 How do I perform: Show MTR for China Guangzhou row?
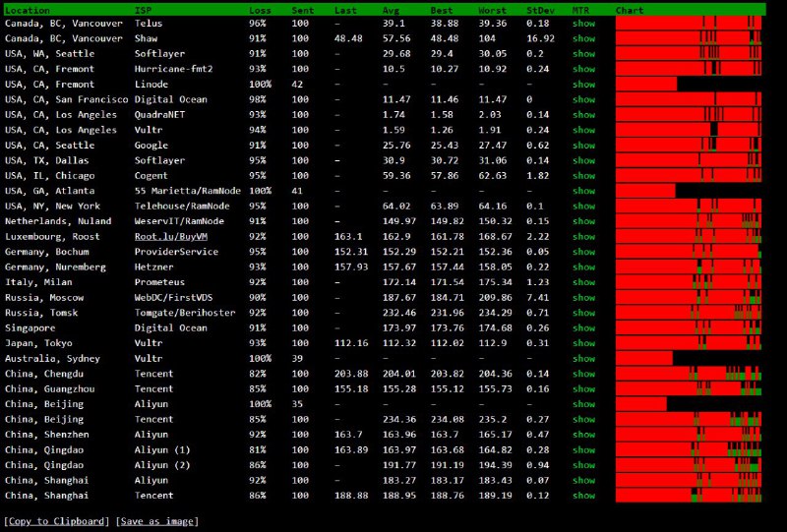point(583,389)
